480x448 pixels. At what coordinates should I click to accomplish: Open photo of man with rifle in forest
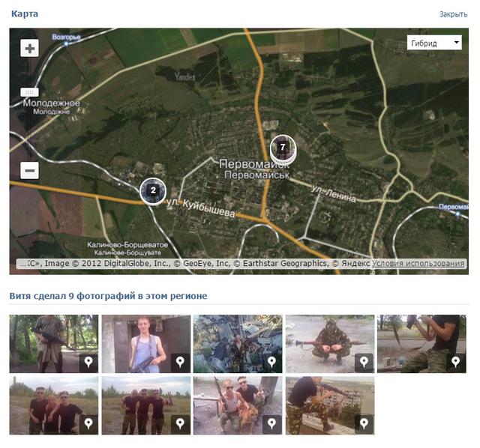pyautogui.click(x=54, y=344)
